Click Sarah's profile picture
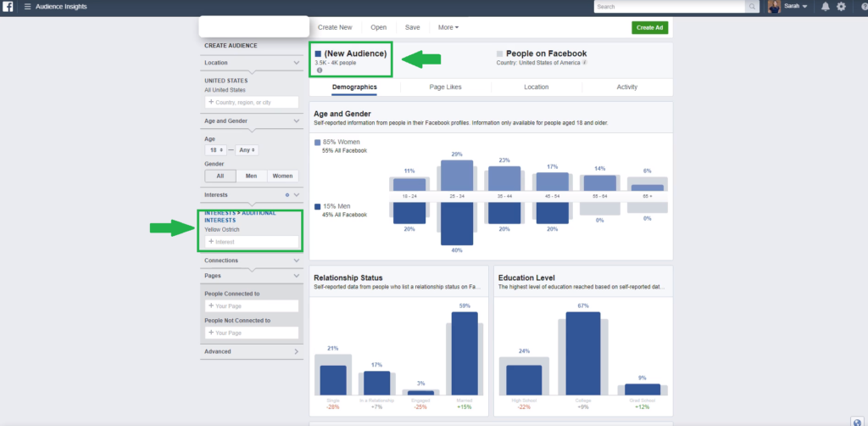This screenshot has width=868, height=426. 774,7
